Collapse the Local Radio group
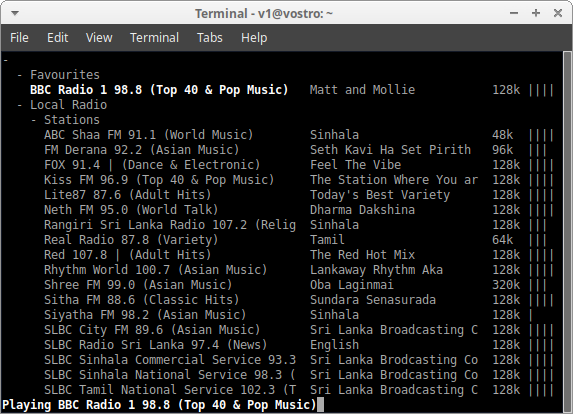 coord(20,105)
